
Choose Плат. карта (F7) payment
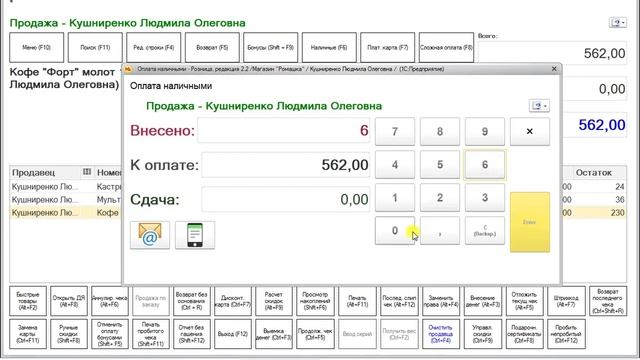pos(387,47)
